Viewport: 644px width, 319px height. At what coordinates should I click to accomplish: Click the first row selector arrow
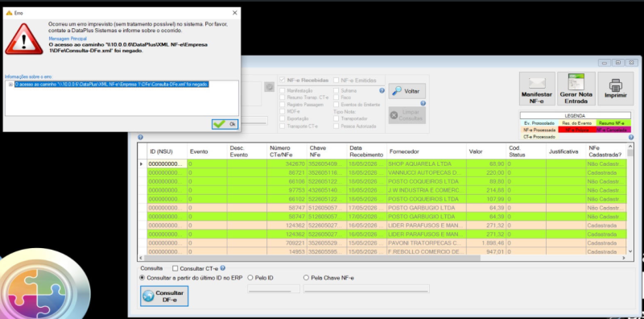(142, 164)
